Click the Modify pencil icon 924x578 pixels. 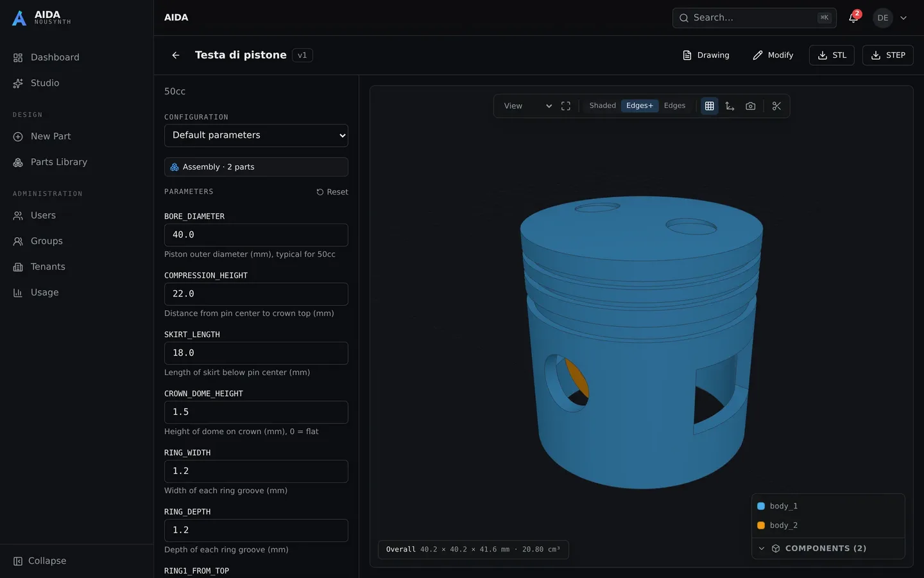[758, 55]
